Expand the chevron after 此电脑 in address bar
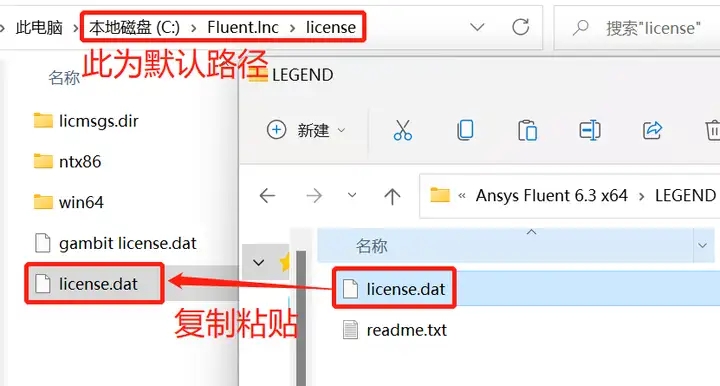The width and height of the screenshot is (720, 386). [x=75, y=28]
